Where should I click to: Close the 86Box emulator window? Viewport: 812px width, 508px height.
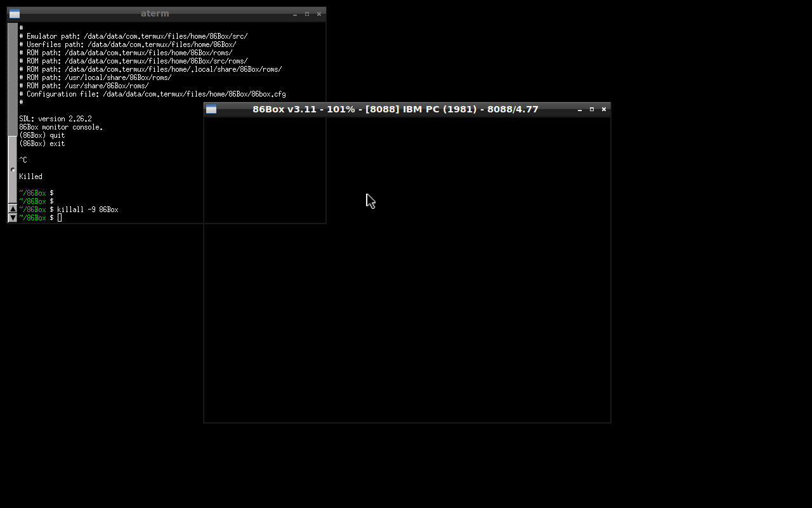[x=603, y=109]
